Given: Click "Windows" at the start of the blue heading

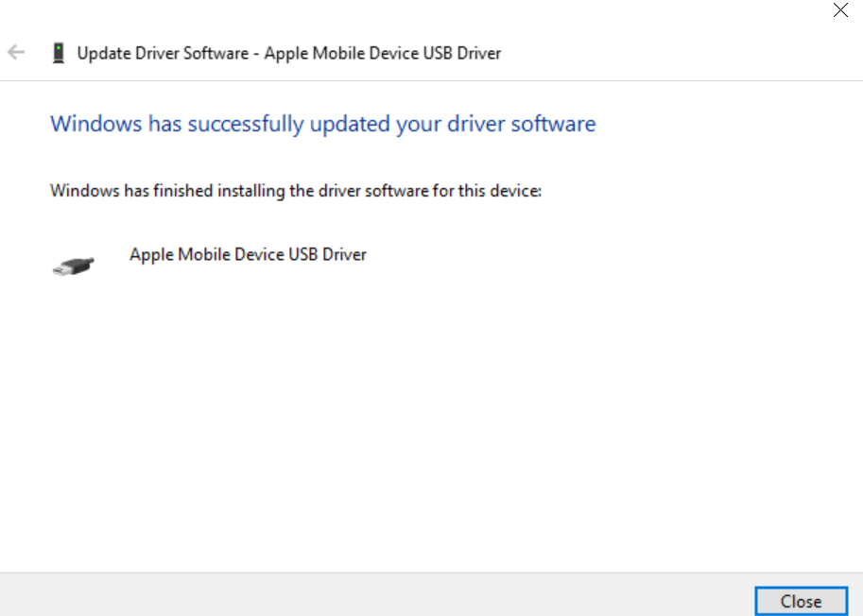Looking at the screenshot, I should 95,124.
